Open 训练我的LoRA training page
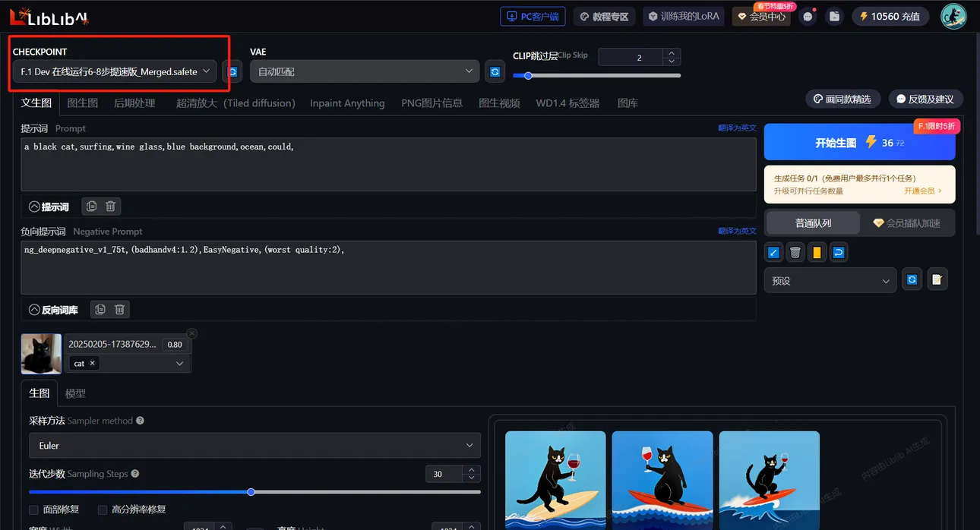This screenshot has width=980, height=530. point(684,16)
